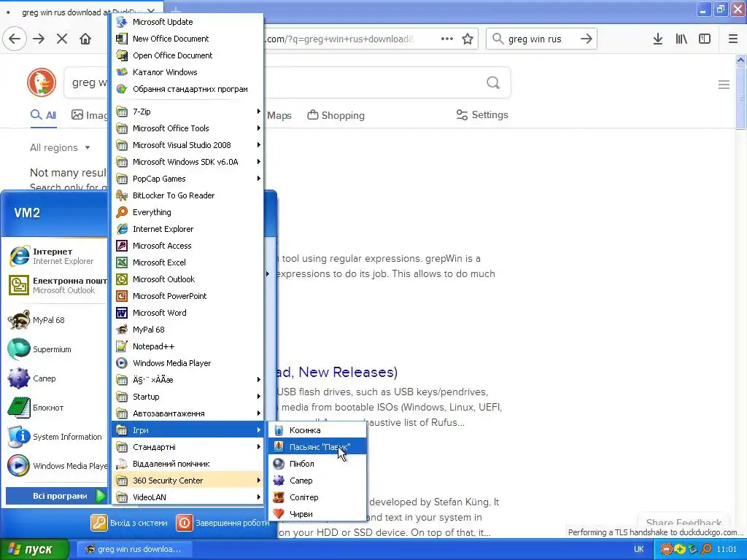
Task: Start the Косинка game
Action: coord(318,430)
